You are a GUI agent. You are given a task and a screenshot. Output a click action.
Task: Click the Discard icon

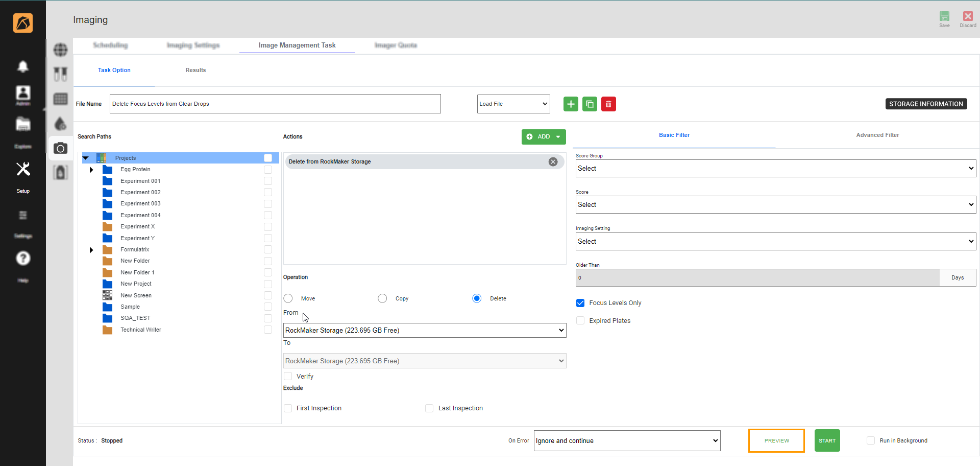click(x=968, y=16)
